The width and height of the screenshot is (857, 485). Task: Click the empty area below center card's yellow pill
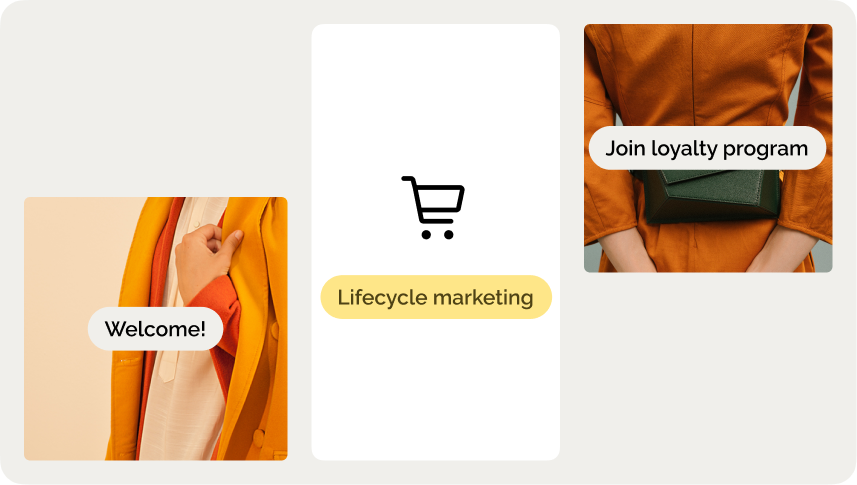point(436,388)
